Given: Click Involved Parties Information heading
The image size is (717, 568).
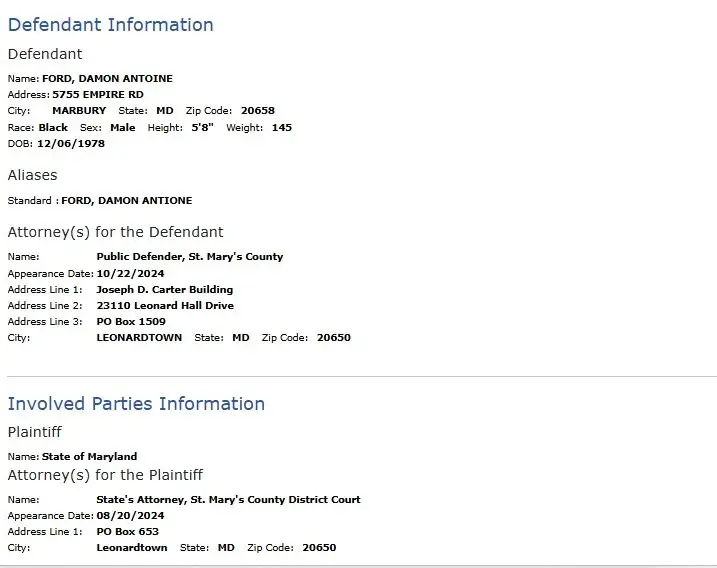Looking at the screenshot, I should coord(136,404).
